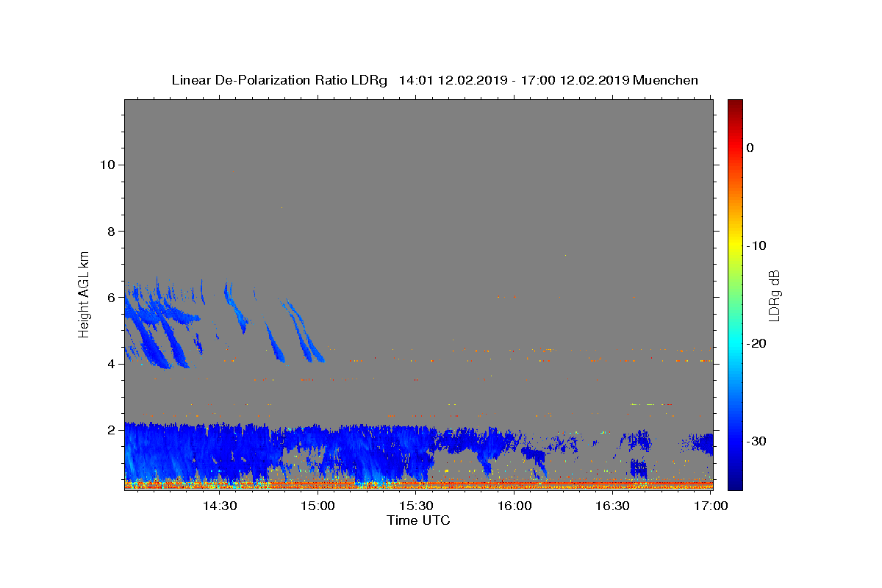Click the dark red top of colorbar
The height and width of the screenshot is (588, 882).
point(735,105)
